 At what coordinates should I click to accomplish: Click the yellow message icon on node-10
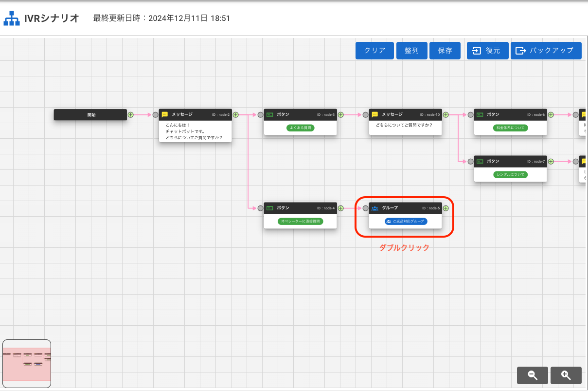point(375,114)
